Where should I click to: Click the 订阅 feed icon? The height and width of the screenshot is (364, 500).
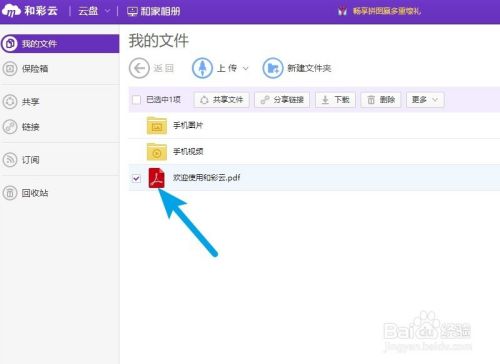tap(10, 160)
